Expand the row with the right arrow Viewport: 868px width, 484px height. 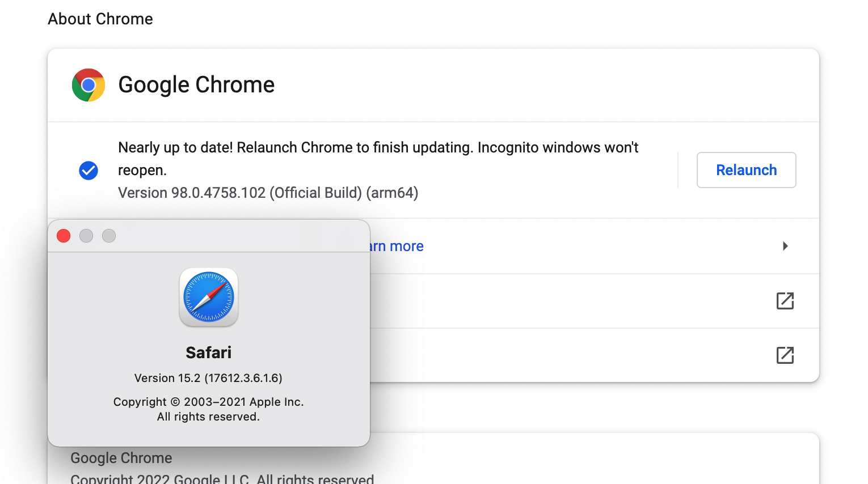coord(785,246)
